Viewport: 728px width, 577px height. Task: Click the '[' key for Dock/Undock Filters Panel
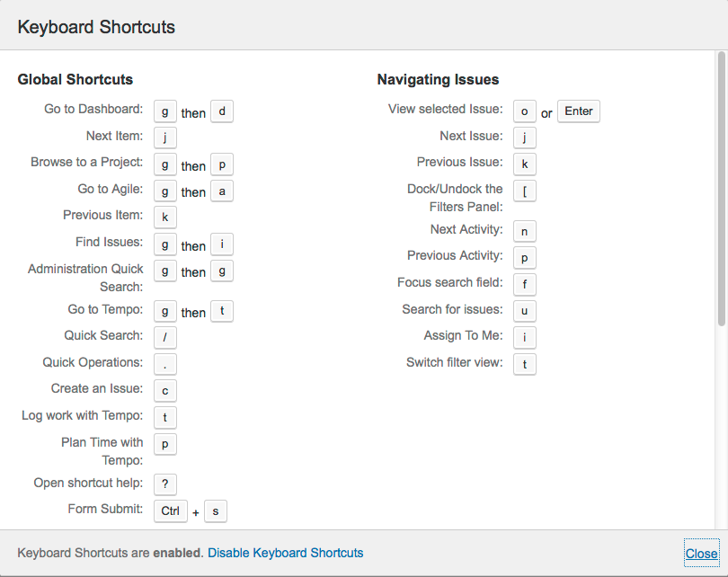point(525,191)
